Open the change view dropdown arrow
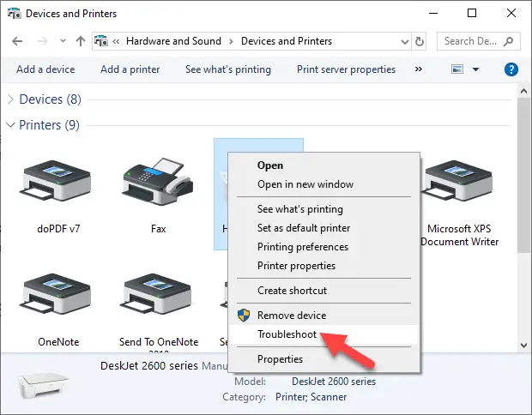This screenshot has width=532, height=415. pos(475,69)
